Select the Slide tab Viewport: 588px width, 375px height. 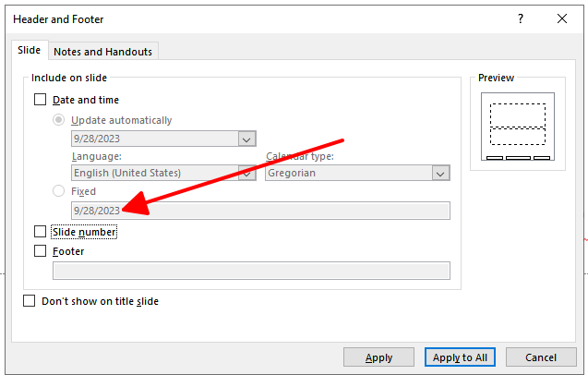click(x=30, y=50)
